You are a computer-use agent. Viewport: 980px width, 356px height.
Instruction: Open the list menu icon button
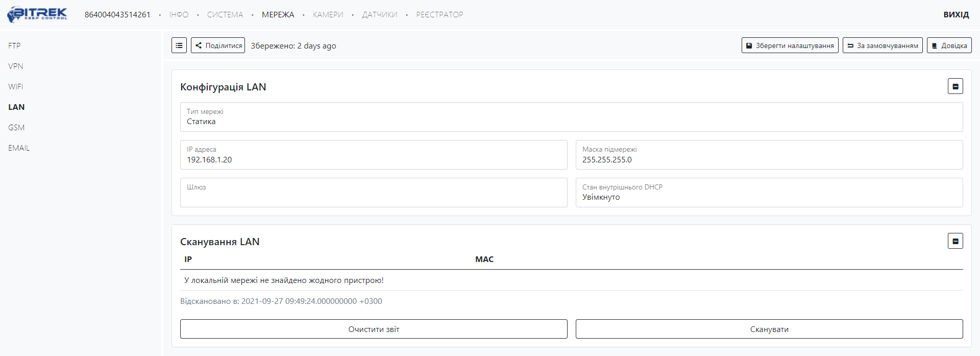(x=179, y=45)
